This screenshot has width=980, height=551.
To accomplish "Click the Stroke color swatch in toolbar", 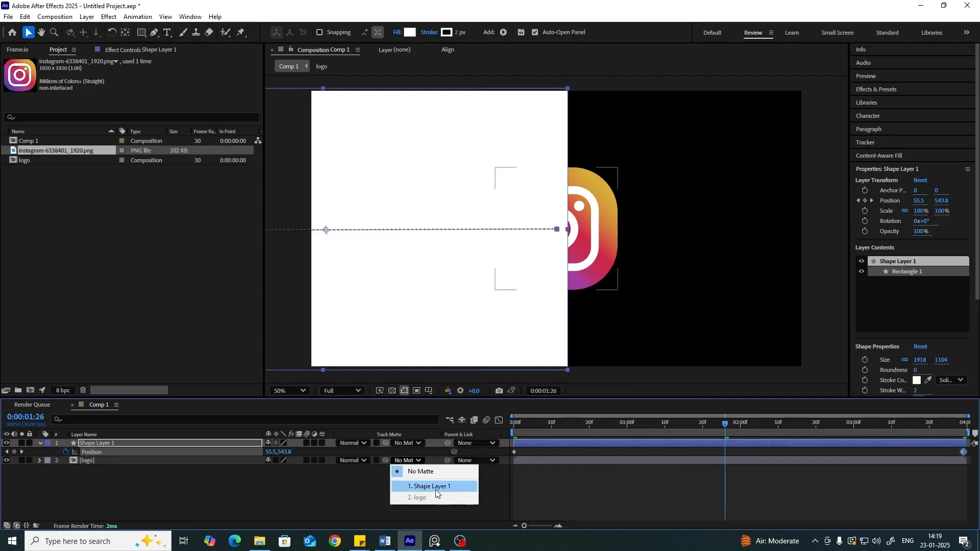I will [x=447, y=32].
